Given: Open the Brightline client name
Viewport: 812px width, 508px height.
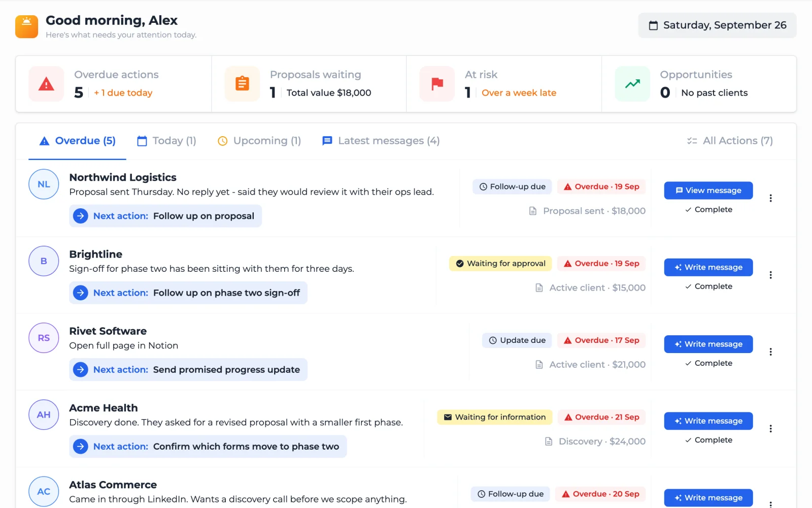Looking at the screenshot, I should pyautogui.click(x=96, y=254).
